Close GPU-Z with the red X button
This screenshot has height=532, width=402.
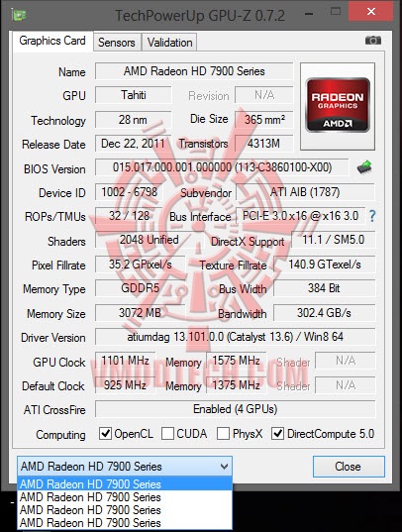point(371,12)
